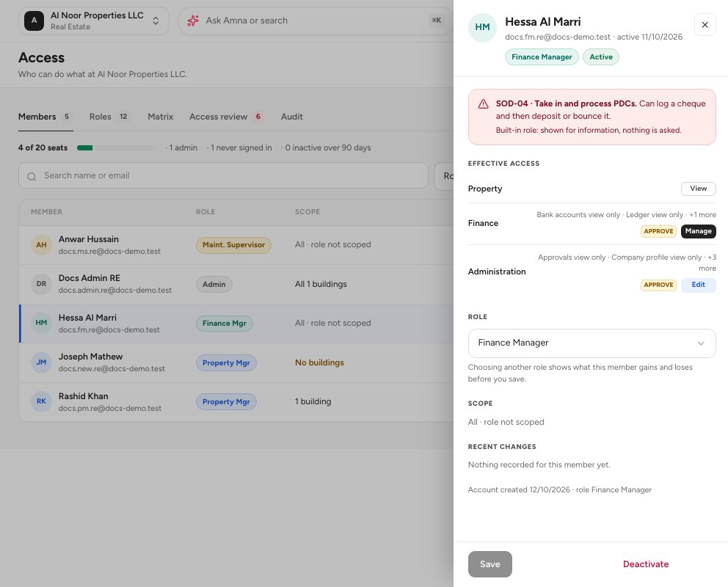
Task: Click the Amna sparkle icon in search bar
Action: [x=193, y=21]
